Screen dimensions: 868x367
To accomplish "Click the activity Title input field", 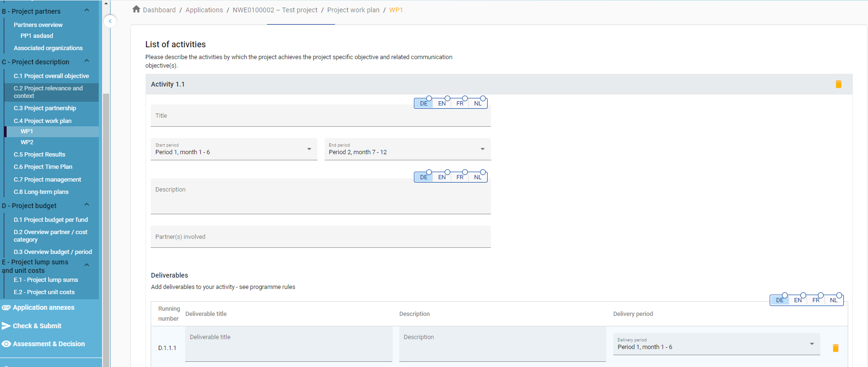I will [x=320, y=116].
